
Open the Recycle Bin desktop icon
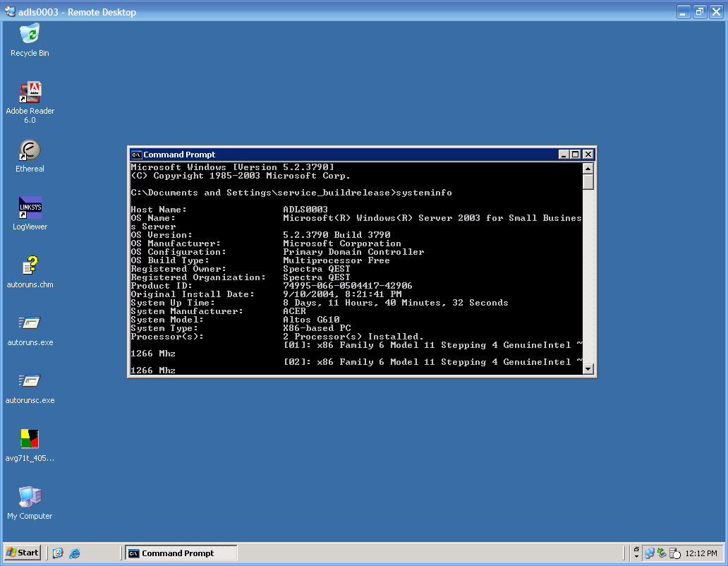(x=30, y=34)
